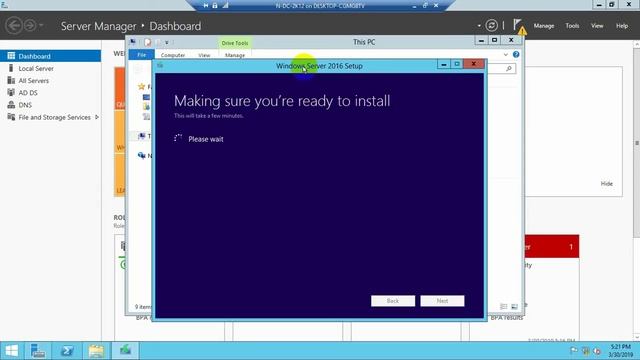
Task: Click the Drive Tools contextual tab header
Action: [235, 43]
